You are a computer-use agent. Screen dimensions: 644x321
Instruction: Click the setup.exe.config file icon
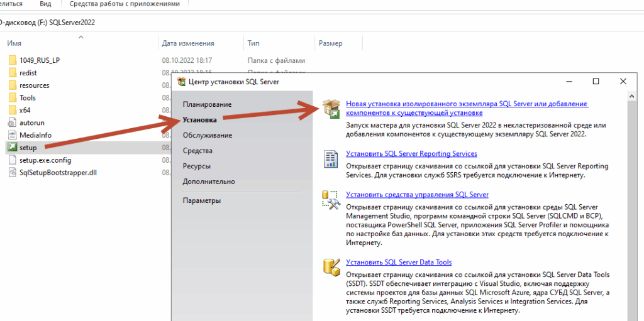[13, 160]
